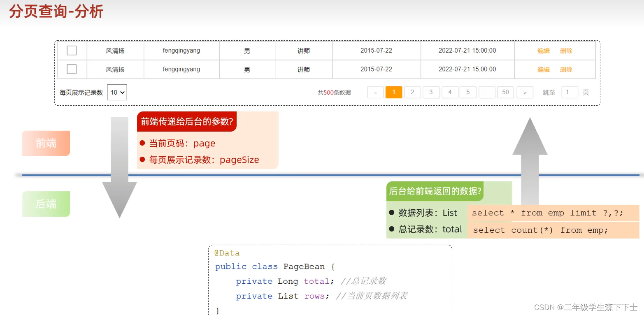Click the green 后台给前端返回的数据? heading
Image resolution: width=644 pixels, height=315 pixels.
tap(435, 191)
